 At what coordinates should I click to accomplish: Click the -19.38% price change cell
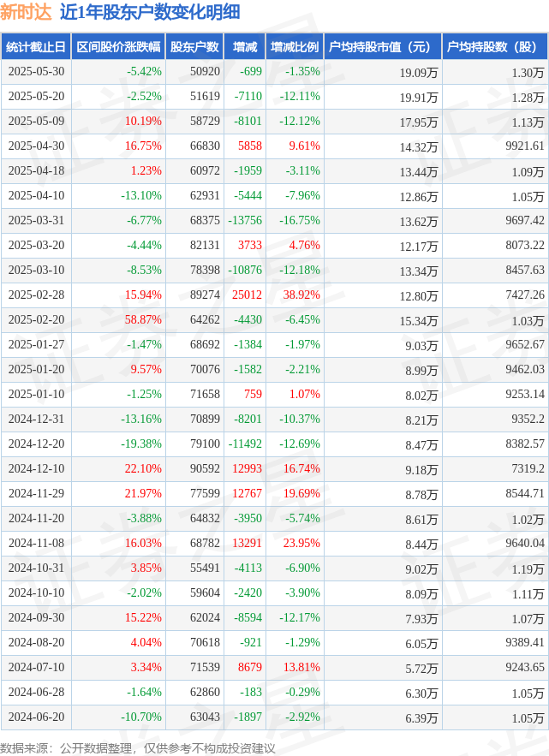pos(140,443)
